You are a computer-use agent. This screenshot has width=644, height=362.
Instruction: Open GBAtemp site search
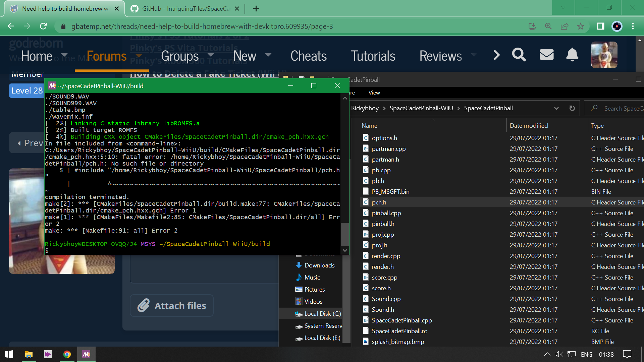[519, 55]
